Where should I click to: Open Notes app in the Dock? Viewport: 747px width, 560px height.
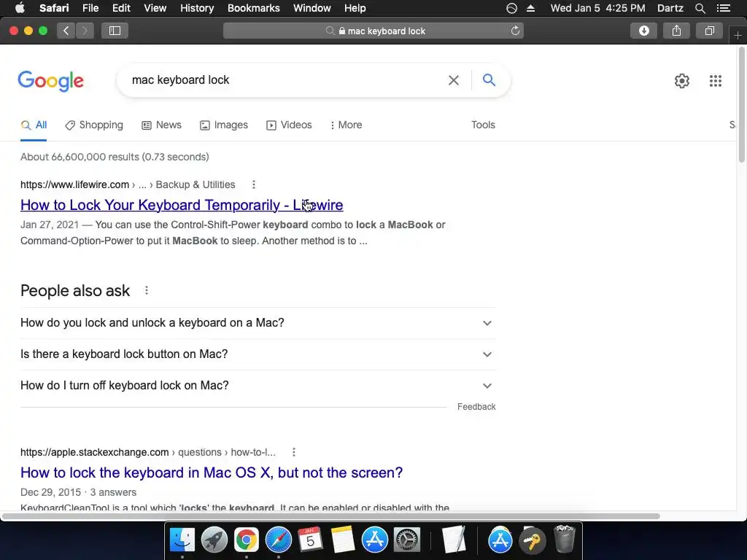pos(343,540)
